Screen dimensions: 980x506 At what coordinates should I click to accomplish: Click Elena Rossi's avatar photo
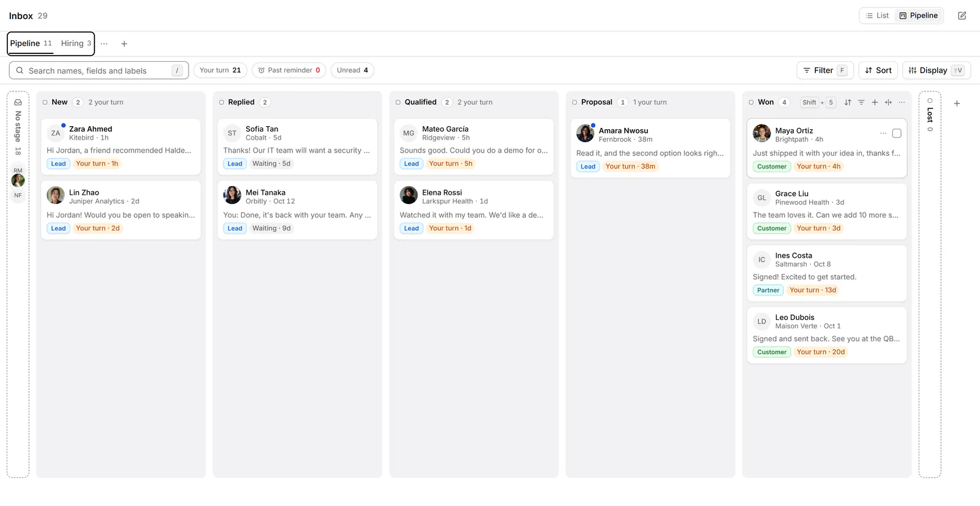tap(409, 195)
